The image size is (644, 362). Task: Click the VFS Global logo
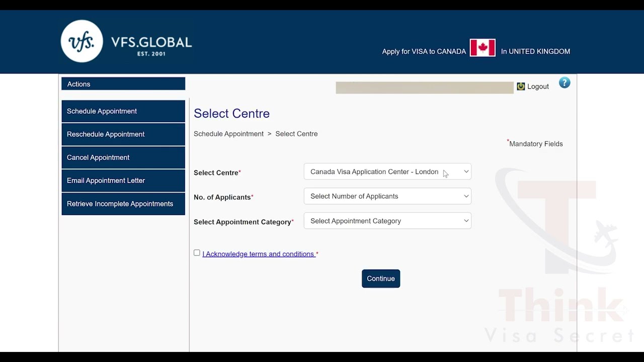[126, 41]
